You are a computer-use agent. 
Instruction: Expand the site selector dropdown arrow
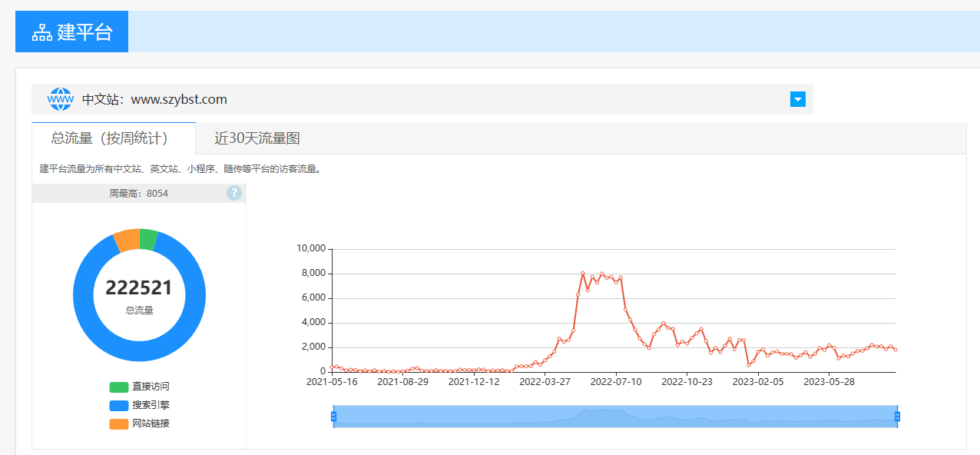797,99
